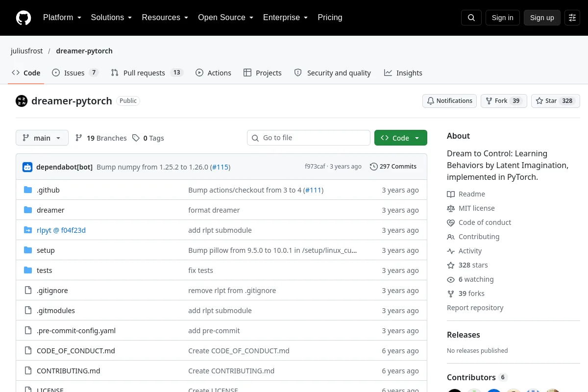The image size is (588, 392).
Task: Focus the Go to file search field
Action: [309, 138]
